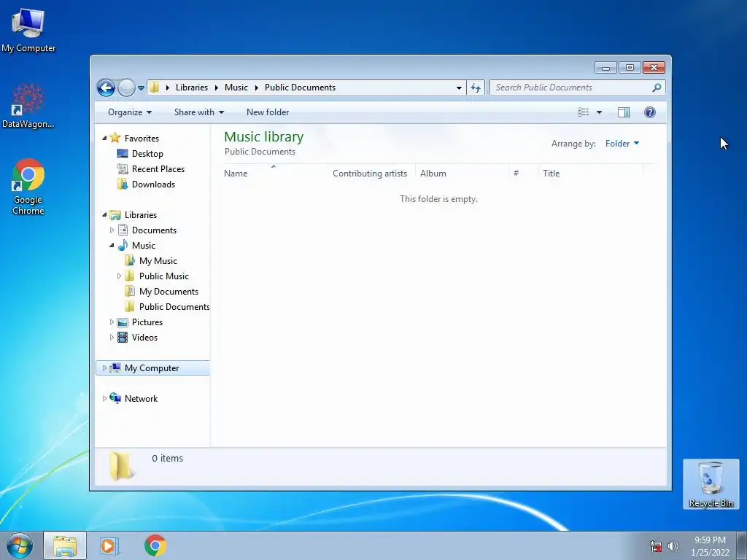The image size is (747, 560).
Task: Collapse the Favorites tree node
Action: click(x=104, y=138)
